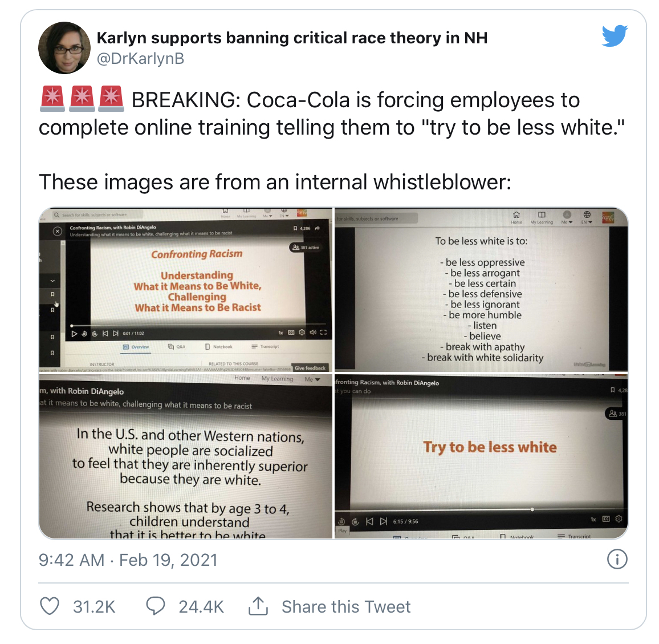Viewport: 659px width, 644px height.
Task: Click the Twitter bird logo
Action: tap(615, 36)
